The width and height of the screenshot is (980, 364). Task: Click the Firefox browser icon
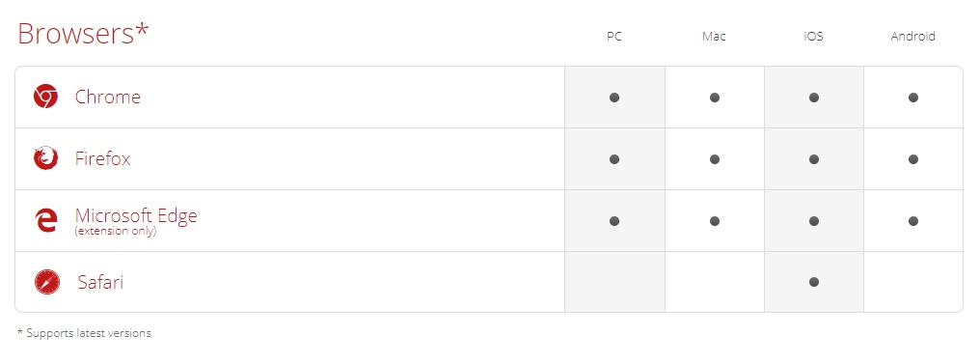tap(45, 158)
